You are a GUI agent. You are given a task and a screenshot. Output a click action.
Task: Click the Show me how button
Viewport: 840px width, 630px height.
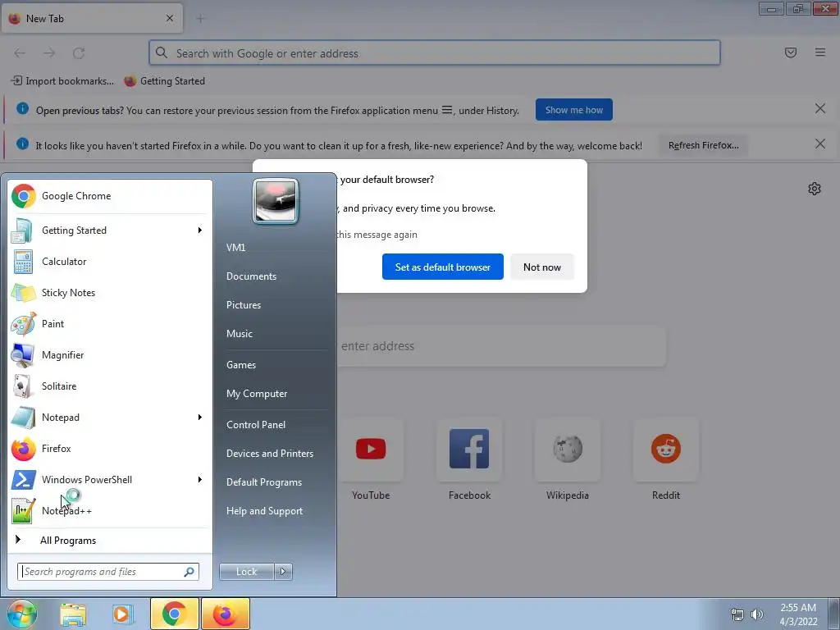point(573,110)
